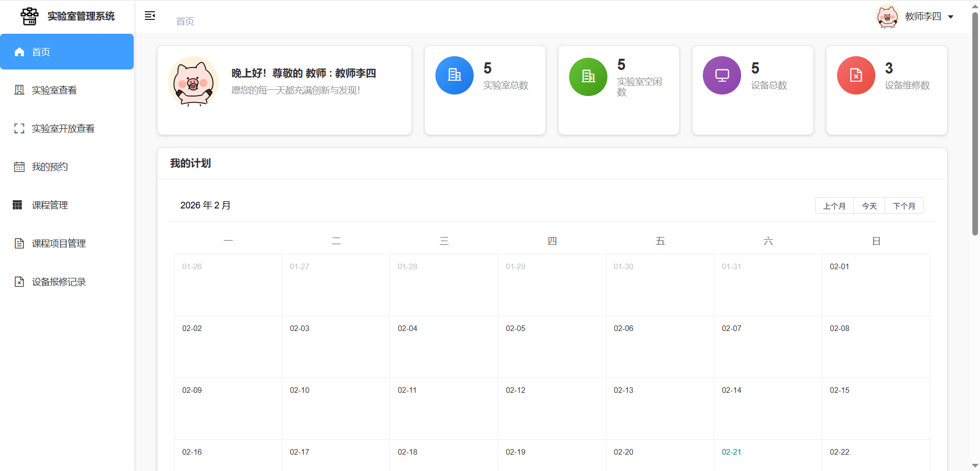Click the large pig avatar in the welcome card
The height and width of the screenshot is (471, 980).
point(193,82)
